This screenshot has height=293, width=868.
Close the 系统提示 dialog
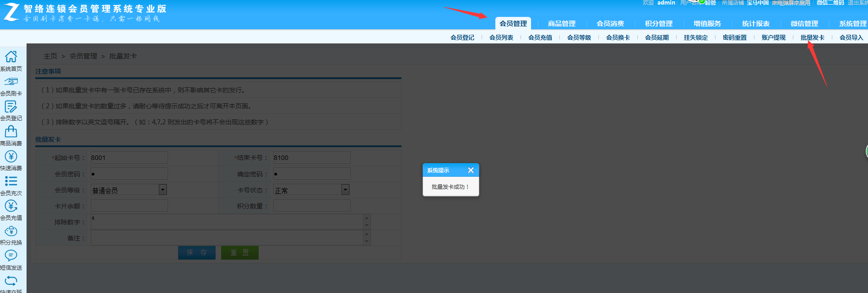[471, 170]
